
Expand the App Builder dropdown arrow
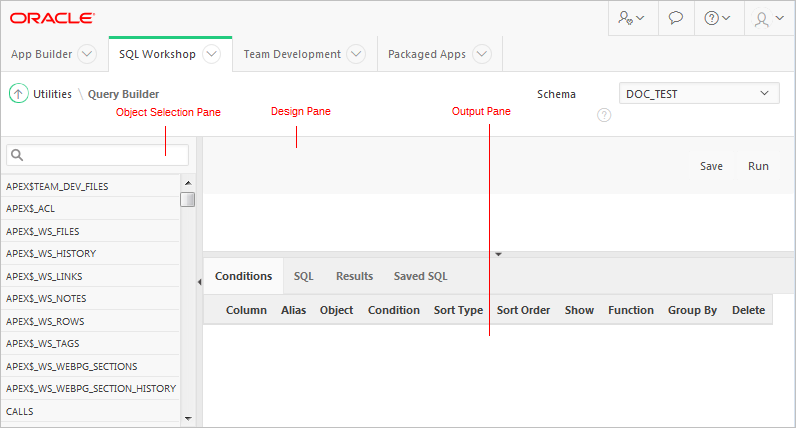click(86, 54)
